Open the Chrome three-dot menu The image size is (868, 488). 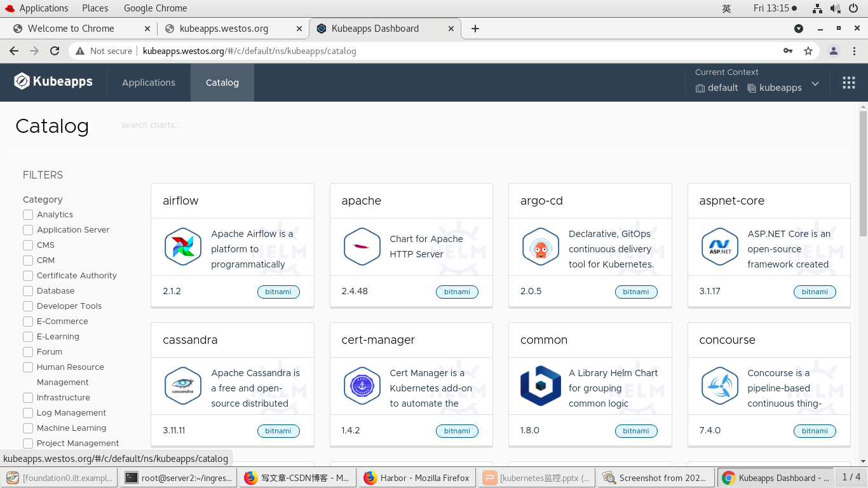tap(854, 51)
